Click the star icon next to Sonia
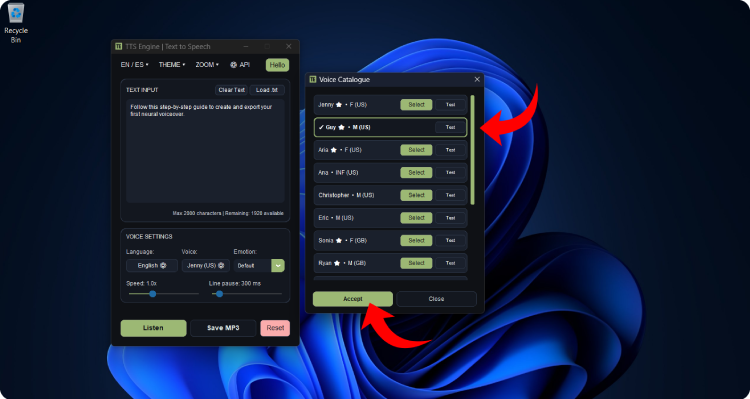750x399 pixels. tap(339, 241)
